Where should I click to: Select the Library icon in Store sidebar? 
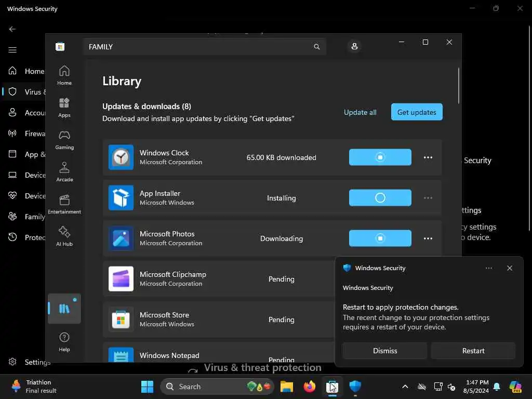pos(64,309)
